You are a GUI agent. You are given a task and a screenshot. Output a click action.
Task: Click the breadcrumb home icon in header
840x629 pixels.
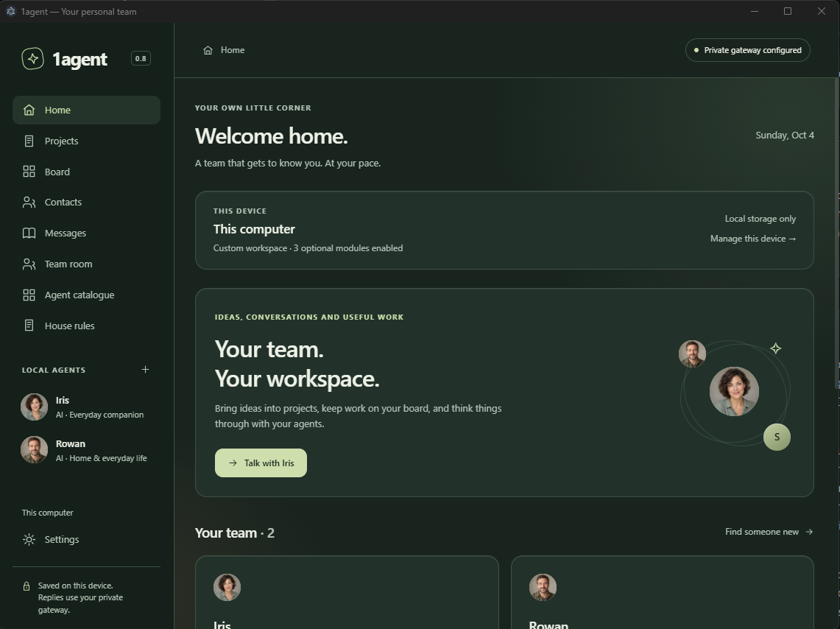(x=208, y=50)
